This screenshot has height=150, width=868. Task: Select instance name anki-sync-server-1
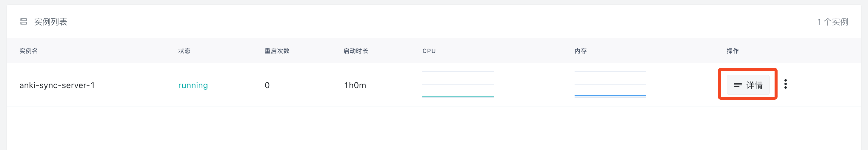pyautogui.click(x=57, y=85)
